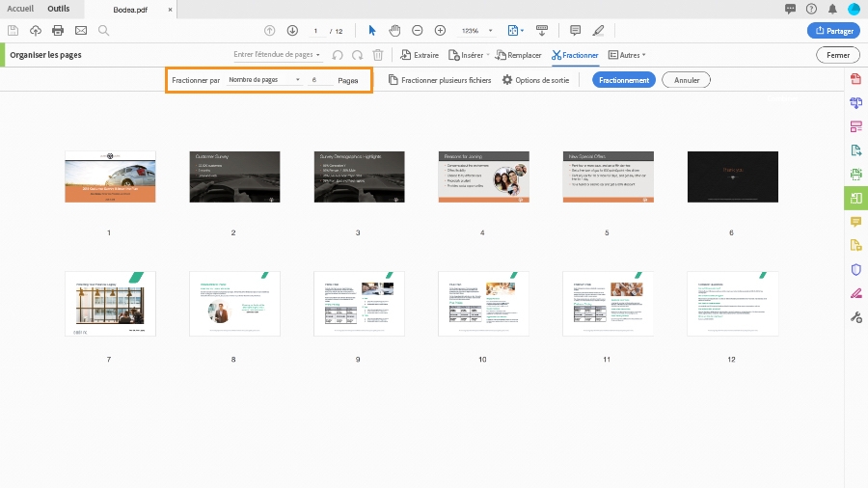Open Options de sortie settings
The height and width of the screenshot is (488, 868).
point(535,80)
